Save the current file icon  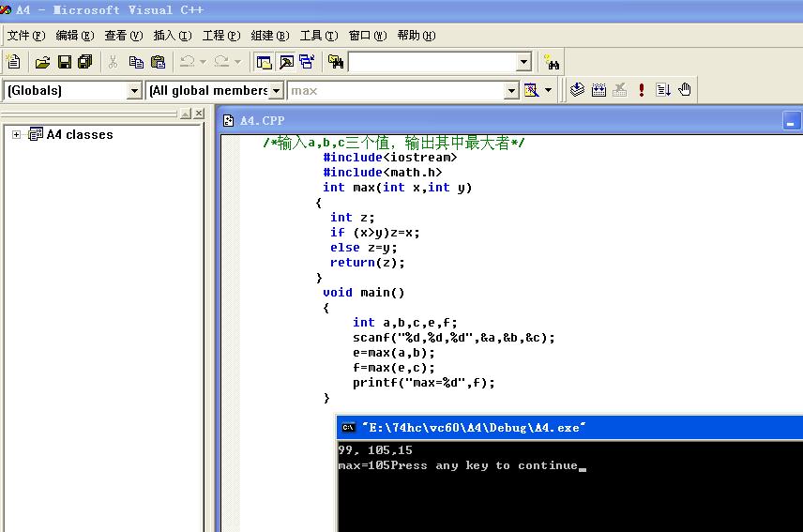[65, 63]
